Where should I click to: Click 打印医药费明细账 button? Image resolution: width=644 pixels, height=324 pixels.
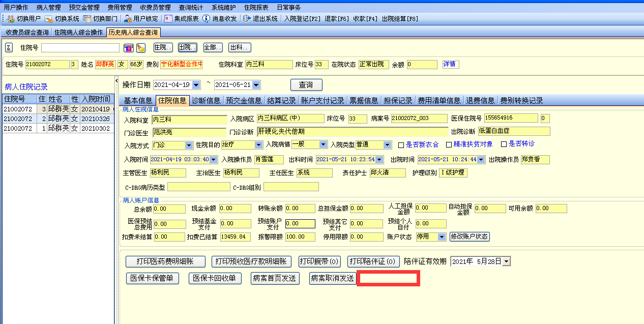pyautogui.click(x=165, y=261)
